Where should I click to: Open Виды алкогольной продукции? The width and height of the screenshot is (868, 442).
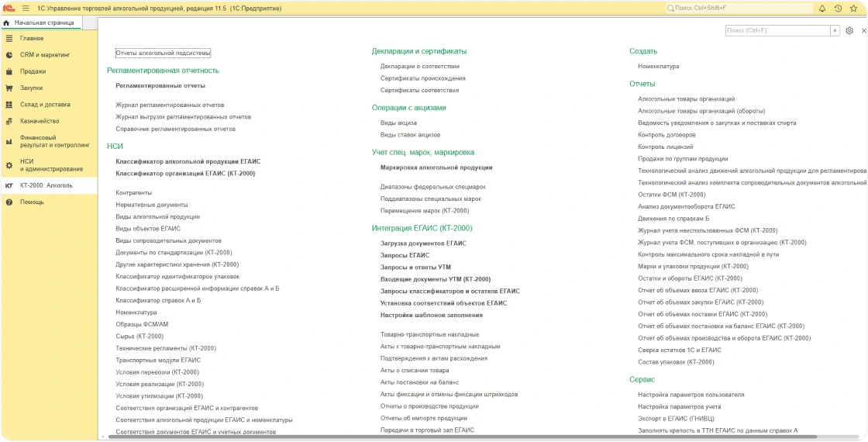click(x=158, y=216)
